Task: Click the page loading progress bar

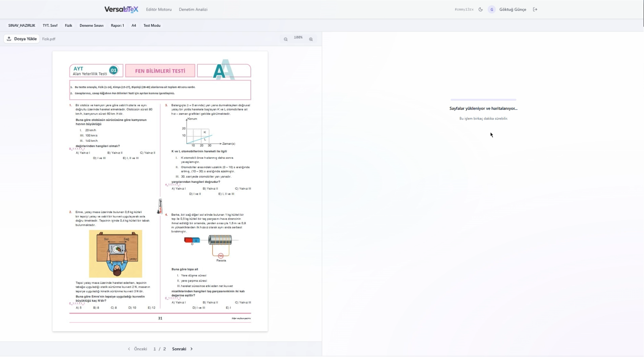Action: [x=483, y=100]
